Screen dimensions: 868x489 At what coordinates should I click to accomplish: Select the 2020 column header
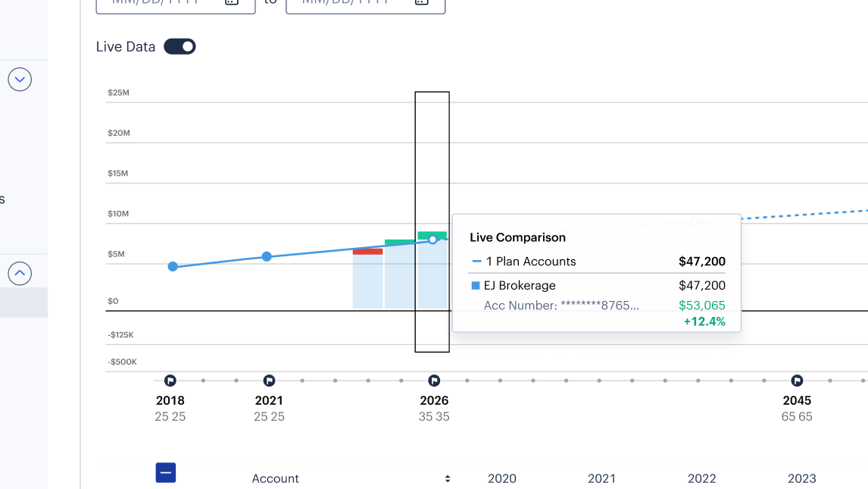click(x=502, y=478)
